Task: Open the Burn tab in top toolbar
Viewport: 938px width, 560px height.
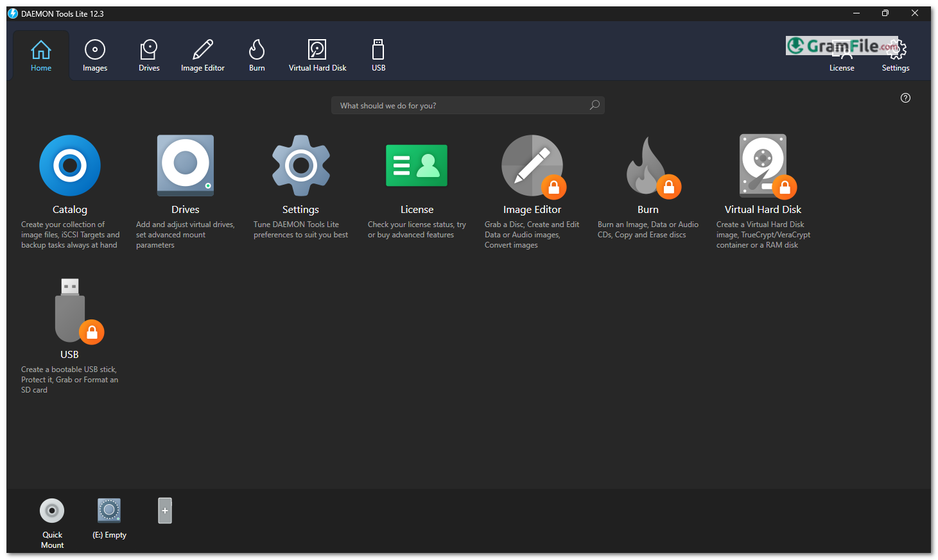Action: (257, 55)
